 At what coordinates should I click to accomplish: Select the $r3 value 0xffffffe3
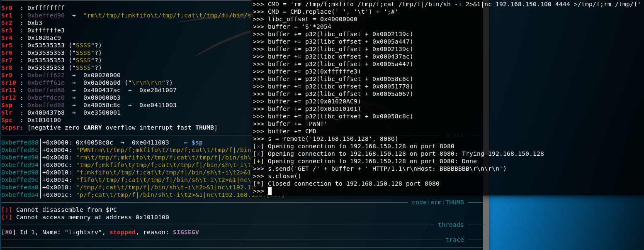[x=46, y=30]
